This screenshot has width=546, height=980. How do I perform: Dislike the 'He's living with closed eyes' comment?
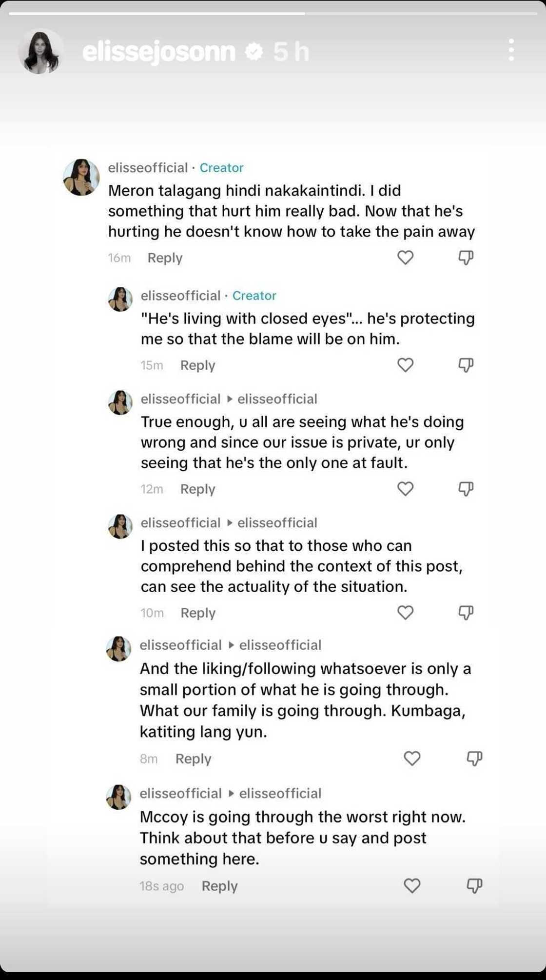tap(466, 365)
